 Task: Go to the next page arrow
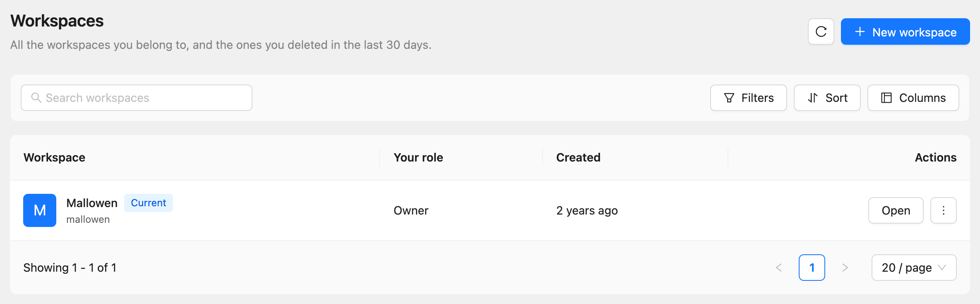[845, 268]
